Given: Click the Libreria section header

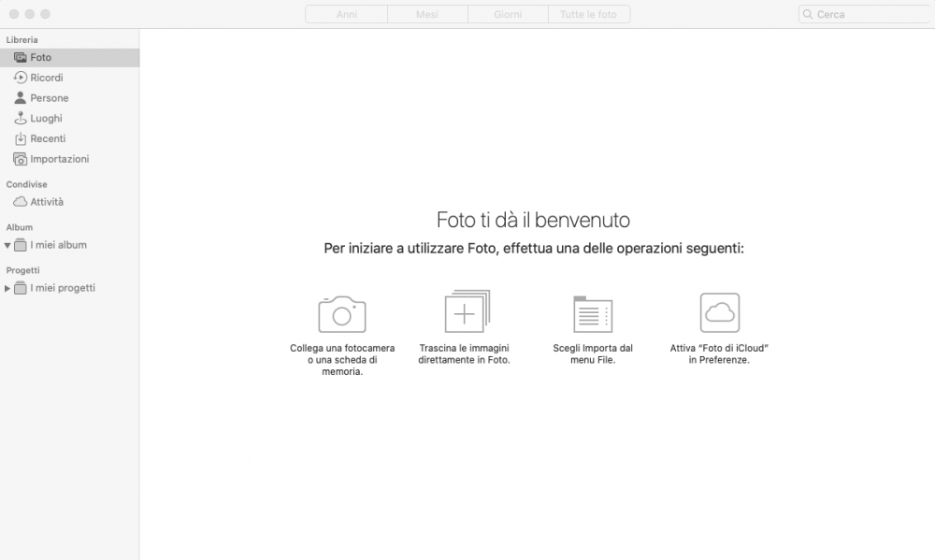Looking at the screenshot, I should tap(22, 40).
